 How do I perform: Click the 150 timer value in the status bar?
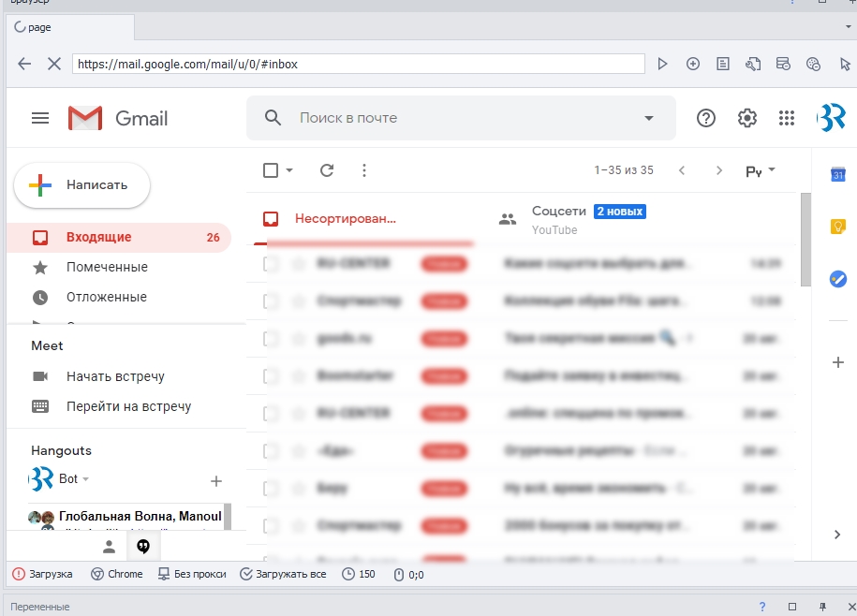click(x=359, y=574)
